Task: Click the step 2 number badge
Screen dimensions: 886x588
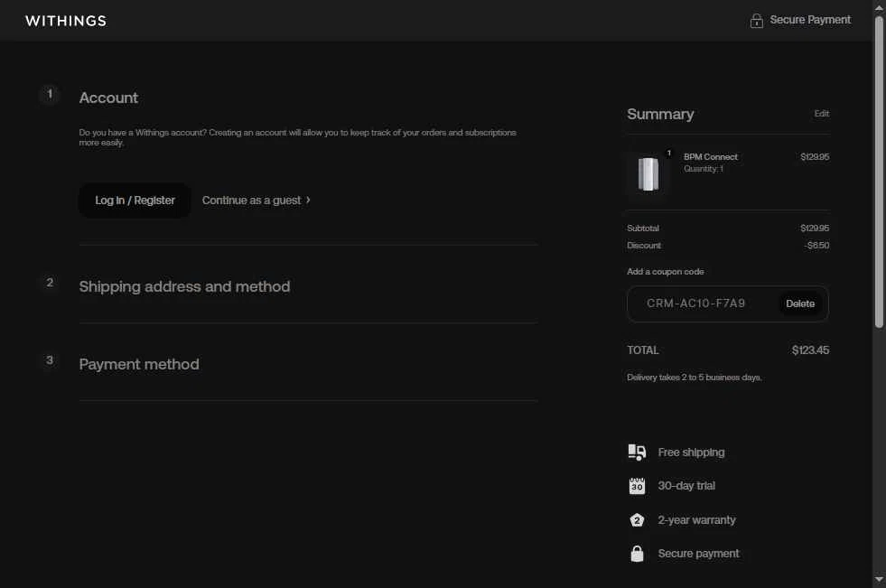Action: pyautogui.click(x=50, y=283)
